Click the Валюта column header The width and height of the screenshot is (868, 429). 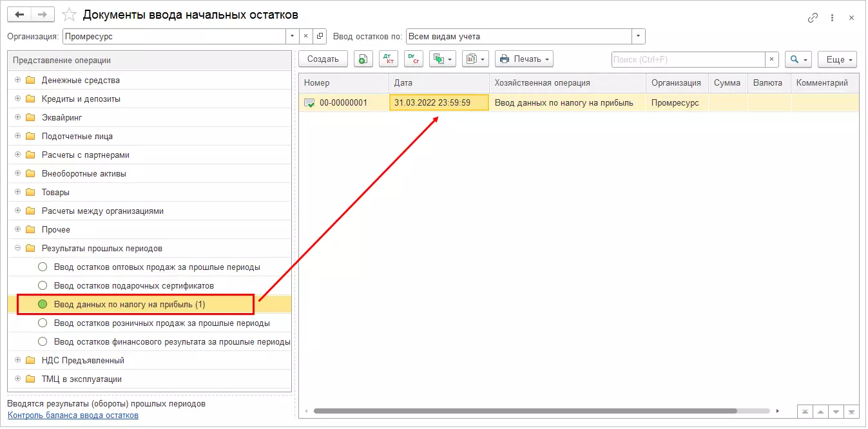[769, 83]
